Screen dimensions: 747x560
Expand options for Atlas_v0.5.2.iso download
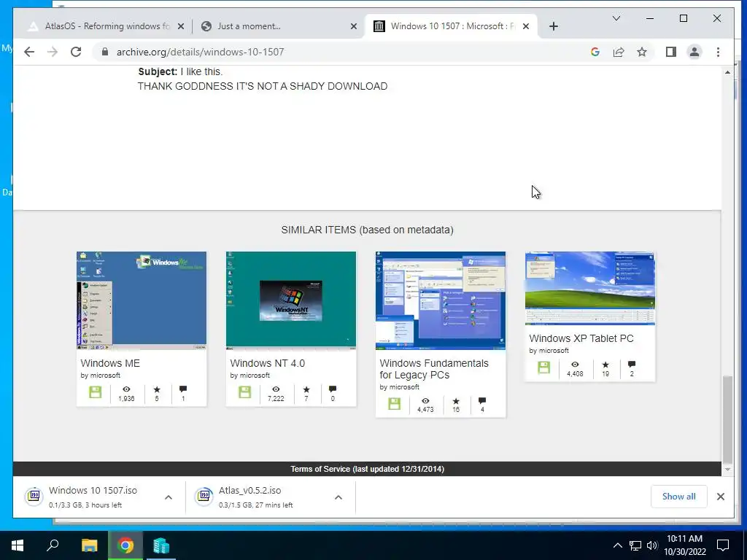338,497
